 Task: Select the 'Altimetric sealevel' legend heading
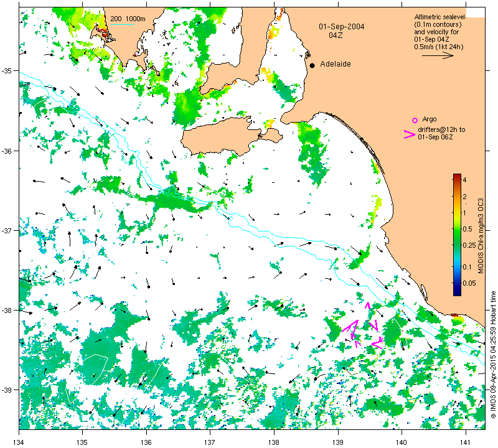point(439,17)
